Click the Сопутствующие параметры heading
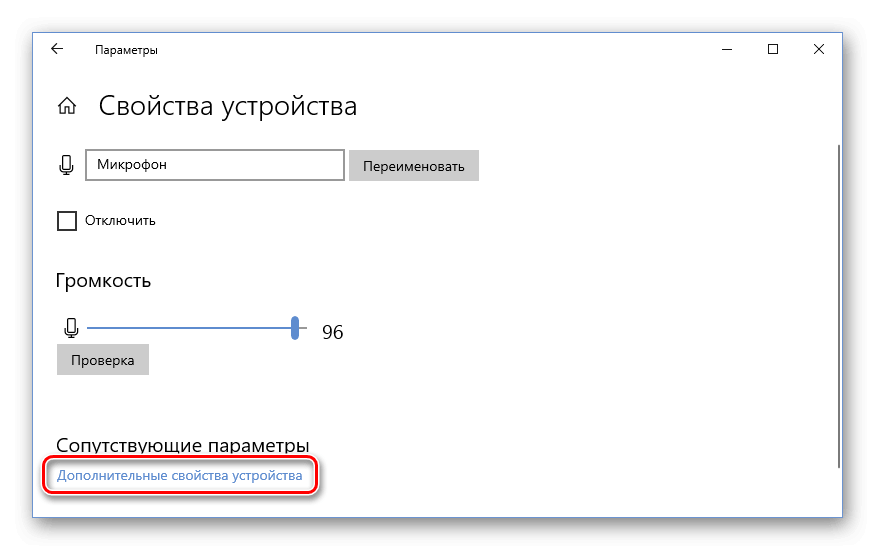Screen dimensions: 875x550 click(x=182, y=445)
